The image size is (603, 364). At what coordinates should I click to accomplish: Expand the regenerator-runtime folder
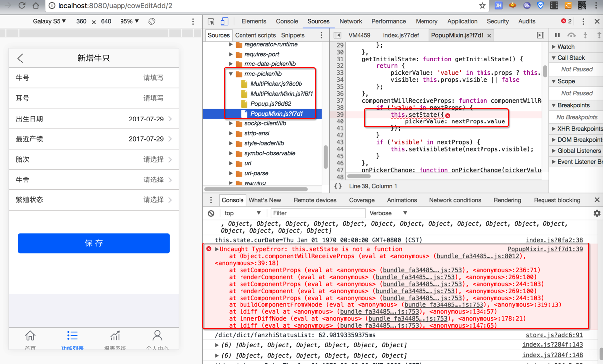pos(231,44)
